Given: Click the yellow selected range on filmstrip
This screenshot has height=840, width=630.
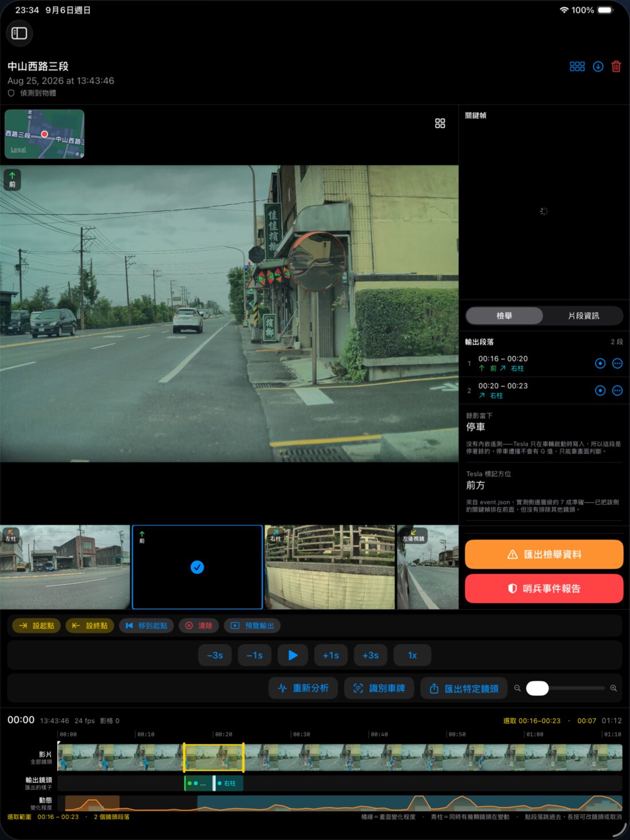Looking at the screenshot, I should tap(214, 758).
